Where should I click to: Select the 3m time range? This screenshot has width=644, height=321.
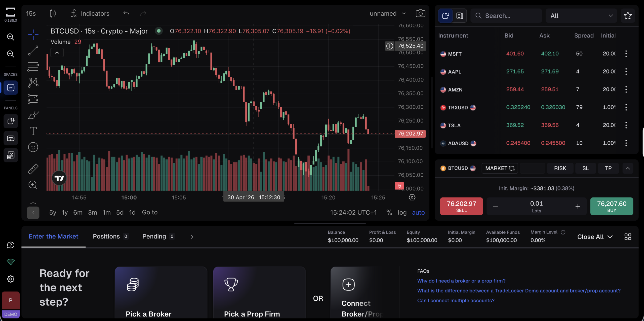[x=92, y=213]
